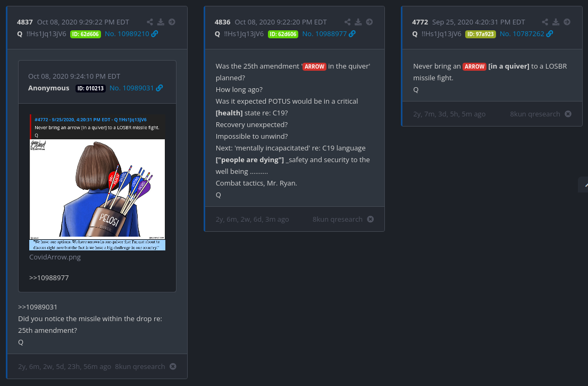Click '8kun qresearch' in post 4836 footer
This screenshot has width=588, height=386.
click(x=338, y=220)
